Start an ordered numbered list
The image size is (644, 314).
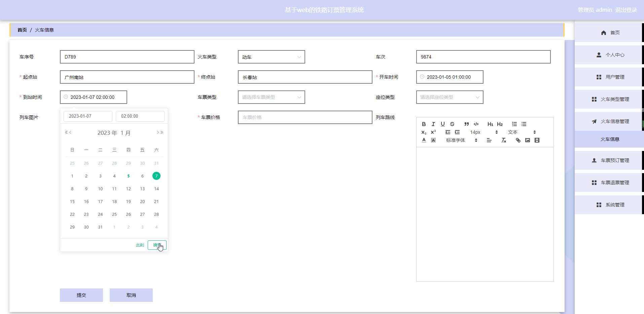tap(514, 124)
